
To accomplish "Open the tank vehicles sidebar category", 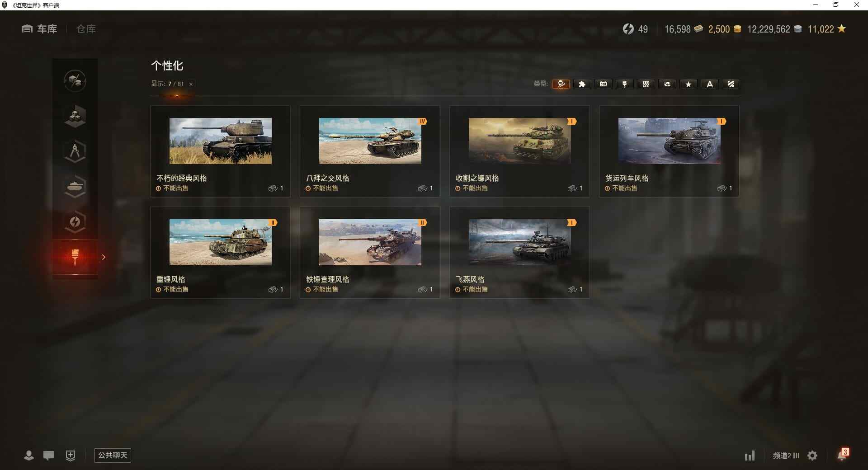I will tap(75, 187).
